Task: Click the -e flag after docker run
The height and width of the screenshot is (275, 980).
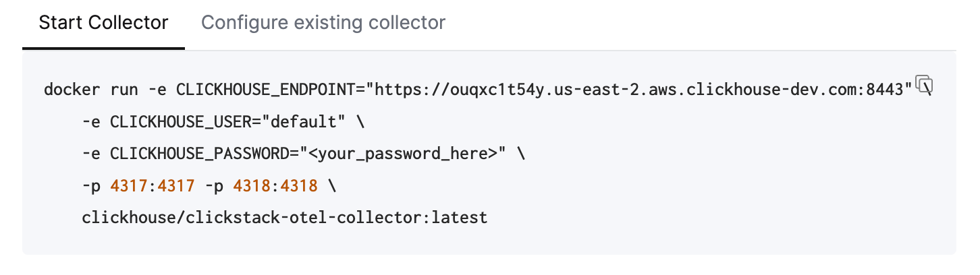Action: [x=157, y=90]
